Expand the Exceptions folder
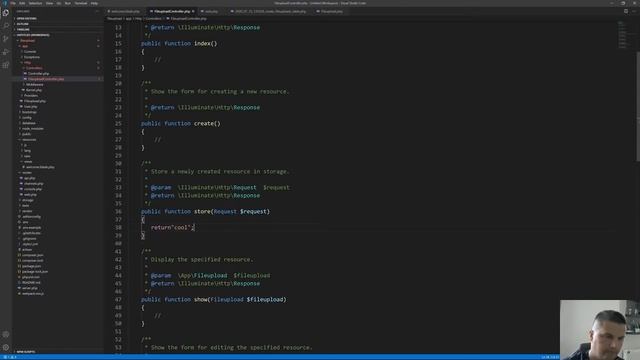This screenshot has width=640, height=360. coord(31,57)
